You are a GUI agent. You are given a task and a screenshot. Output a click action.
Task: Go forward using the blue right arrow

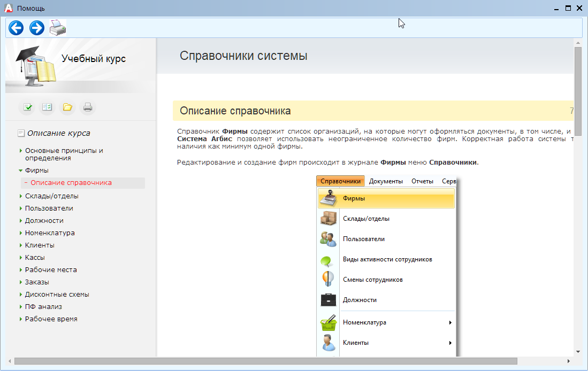(37, 28)
